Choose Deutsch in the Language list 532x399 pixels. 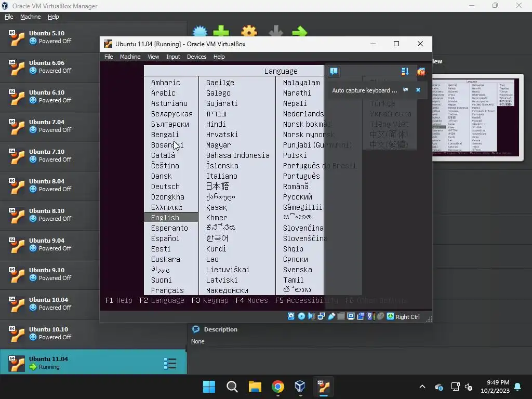coord(165,187)
